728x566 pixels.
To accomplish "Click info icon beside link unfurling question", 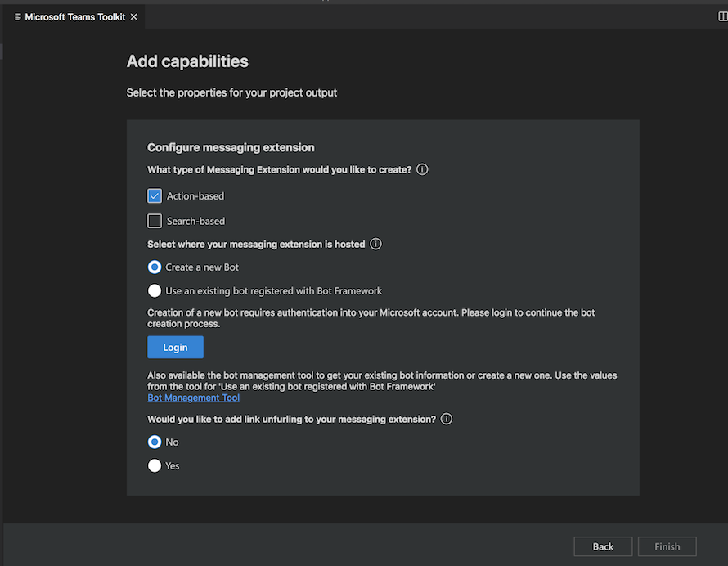I will click(x=446, y=420).
